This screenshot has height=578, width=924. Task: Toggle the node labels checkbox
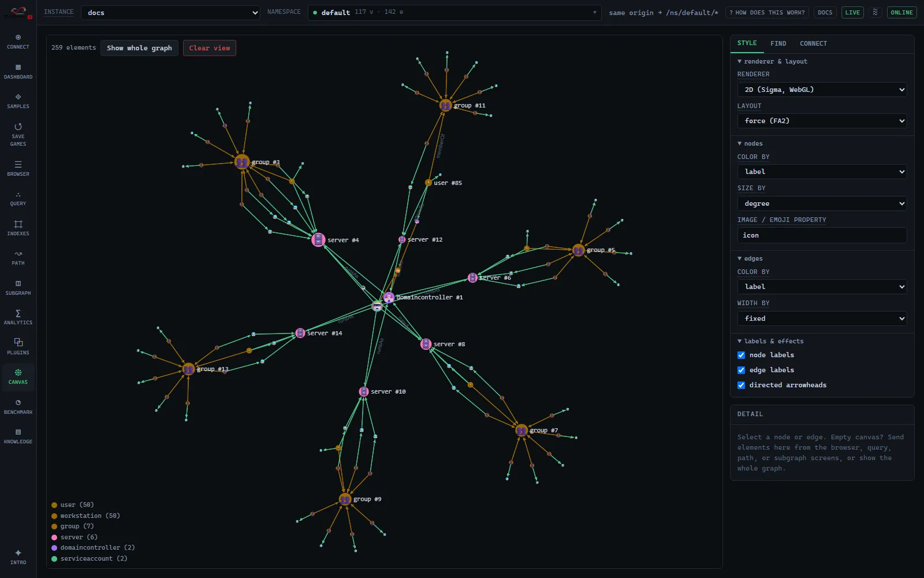coord(741,355)
